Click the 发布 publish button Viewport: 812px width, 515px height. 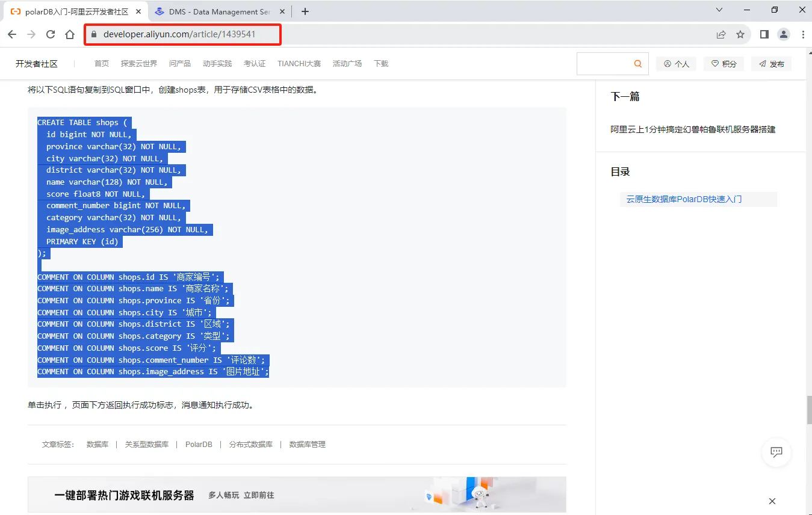[772, 64]
